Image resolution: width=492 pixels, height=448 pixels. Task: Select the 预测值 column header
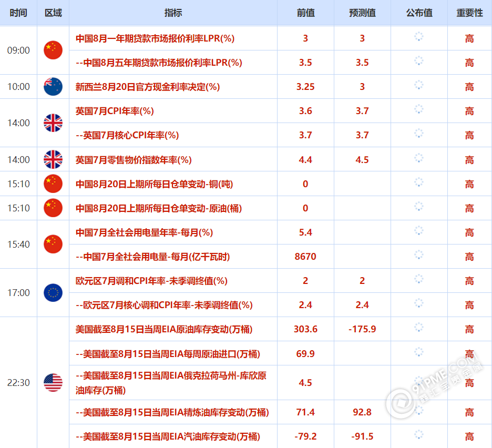[x=362, y=13]
